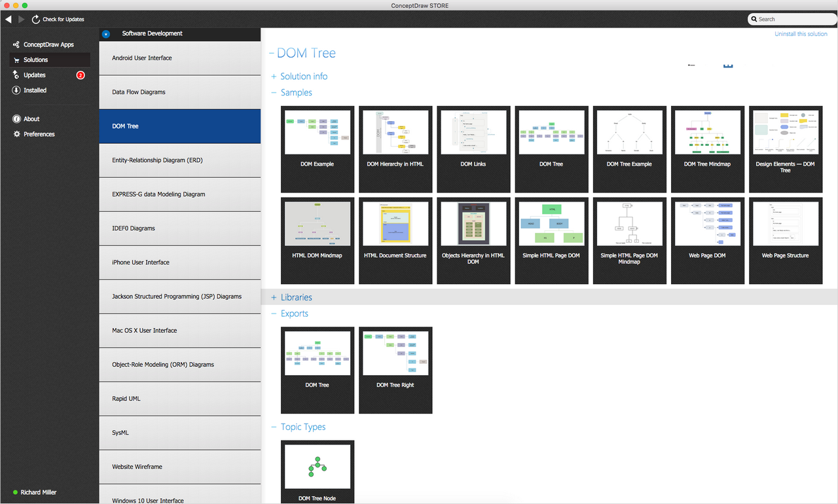
Task: Click the About info icon
Action: coord(16,119)
